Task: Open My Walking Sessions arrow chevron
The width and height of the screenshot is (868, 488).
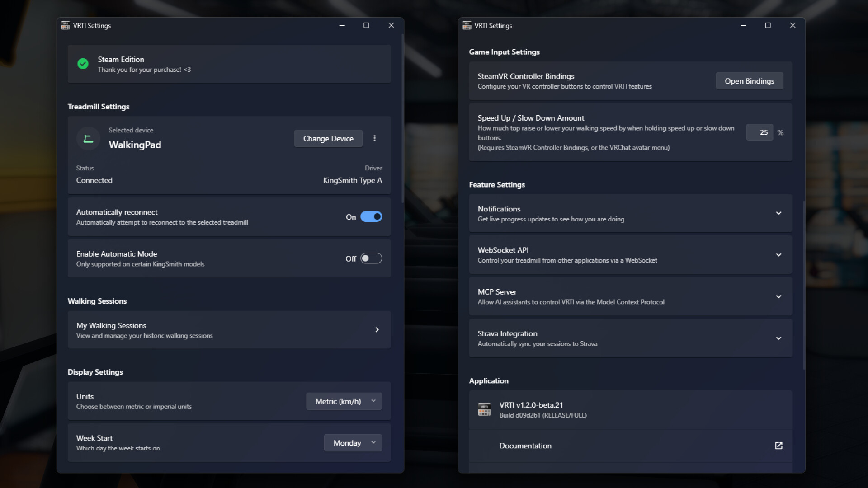Action: [377, 330]
